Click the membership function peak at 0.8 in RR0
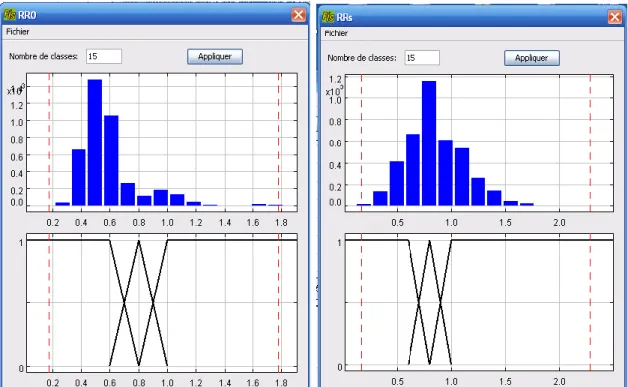628x387 pixels. pos(139,241)
